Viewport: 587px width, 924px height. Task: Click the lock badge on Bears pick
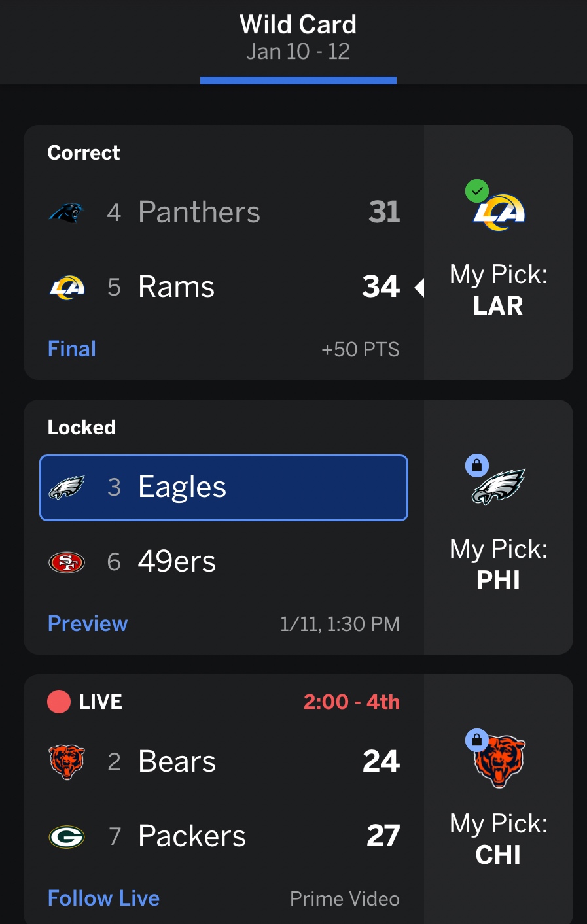tap(477, 740)
